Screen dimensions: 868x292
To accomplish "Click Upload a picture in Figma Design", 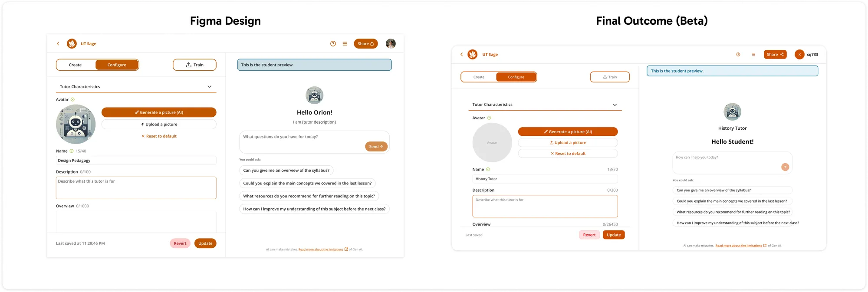I will (x=159, y=125).
